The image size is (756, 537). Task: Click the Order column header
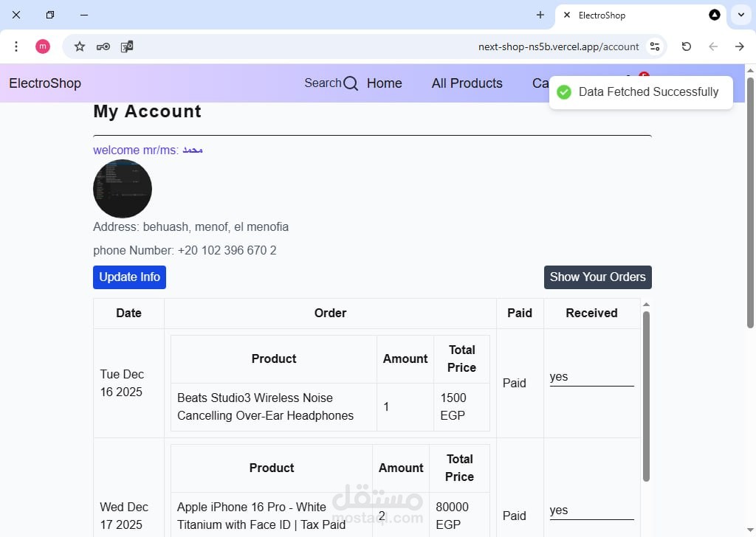(330, 313)
